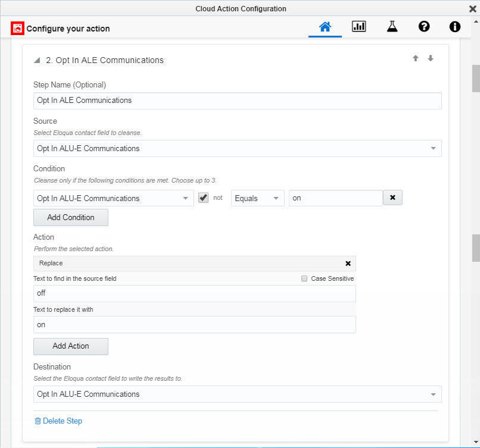Viewport: 480px width, 448px height.
Task: Move step 2 up with arrow
Action: (416, 58)
